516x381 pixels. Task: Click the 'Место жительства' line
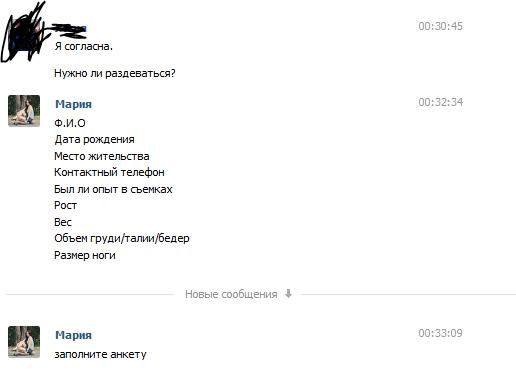[102, 156]
